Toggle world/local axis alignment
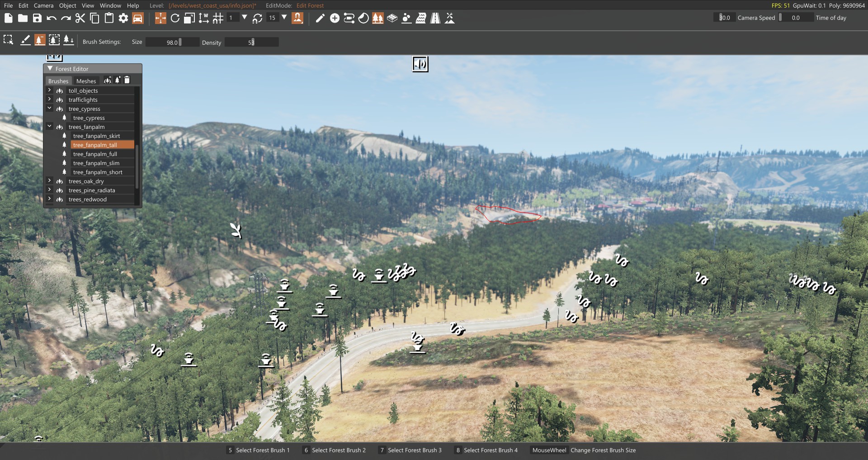868x460 pixels. click(203, 18)
